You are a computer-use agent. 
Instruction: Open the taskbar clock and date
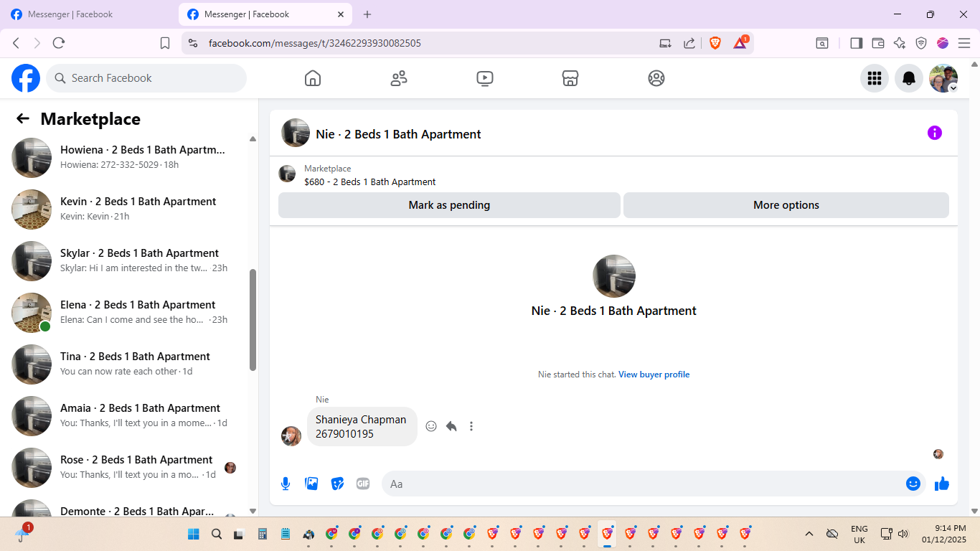tap(944, 534)
